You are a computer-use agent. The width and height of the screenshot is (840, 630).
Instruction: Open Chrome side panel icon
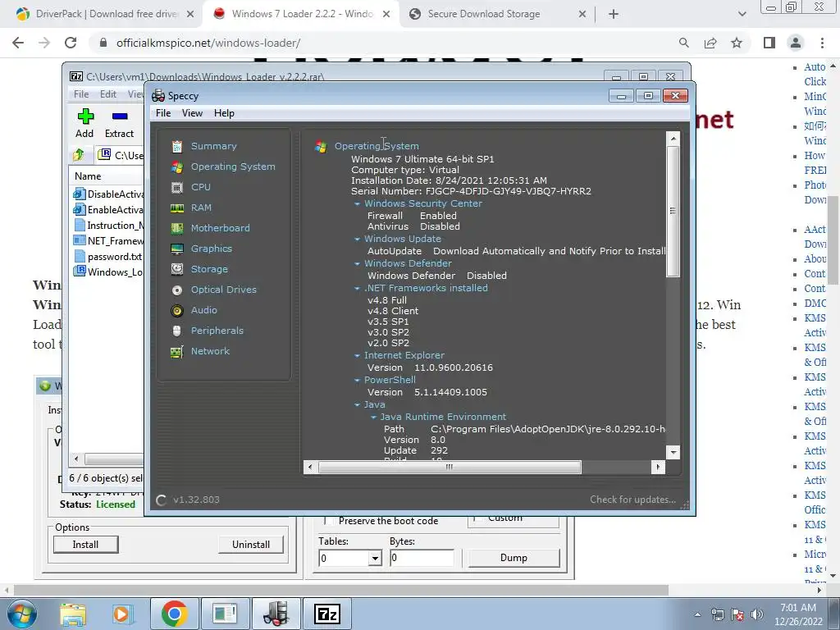click(769, 43)
